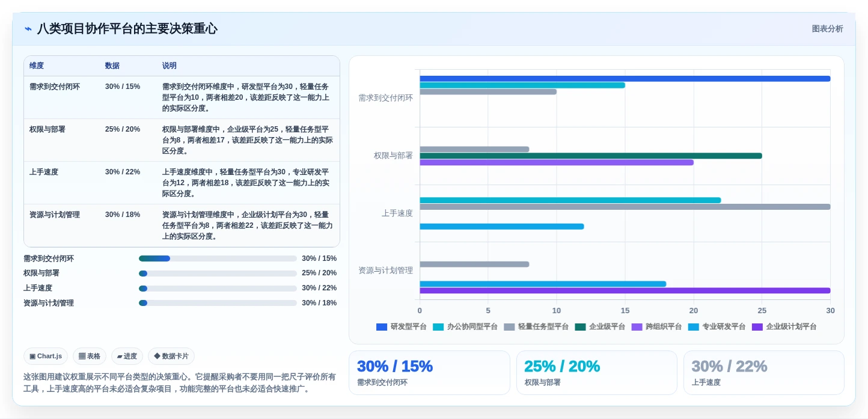
Task: Click the 权限与部署 progress bar
Action: click(x=218, y=274)
